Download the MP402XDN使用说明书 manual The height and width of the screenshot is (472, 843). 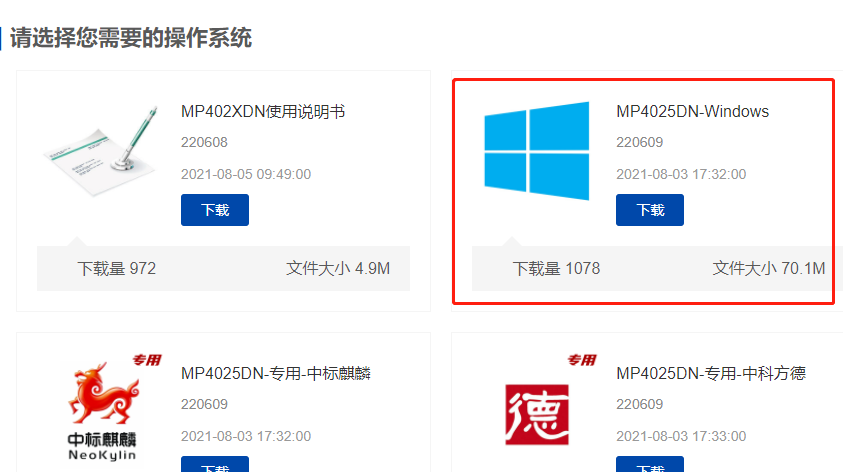[x=215, y=210]
